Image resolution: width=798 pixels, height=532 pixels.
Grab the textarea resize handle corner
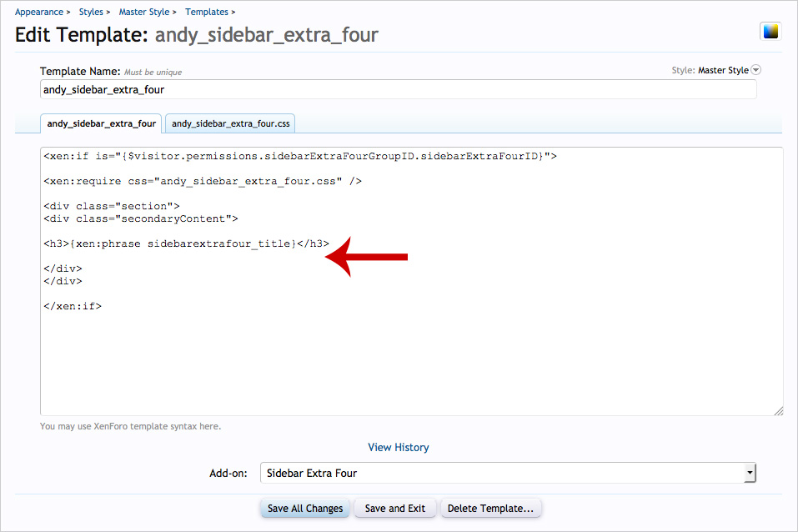coord(778,411)
